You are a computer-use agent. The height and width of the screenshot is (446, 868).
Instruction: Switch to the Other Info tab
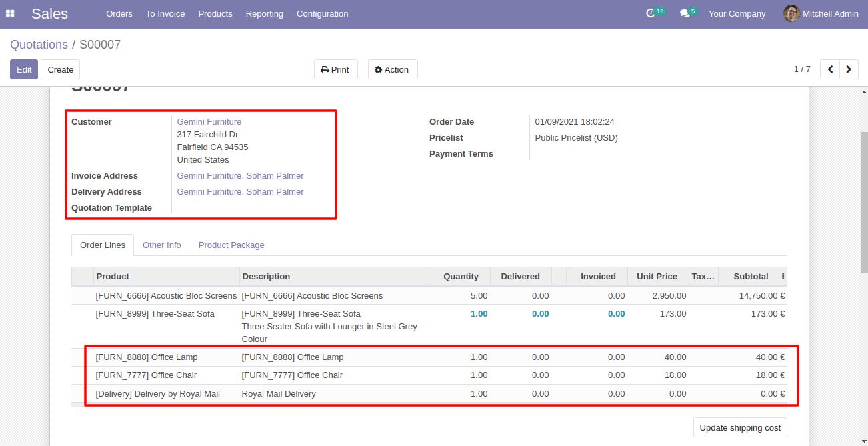[x=162, y=245]
